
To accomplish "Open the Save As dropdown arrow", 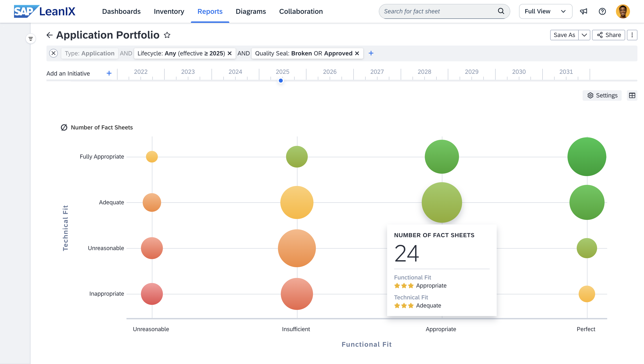I will [x=584, y=35].
